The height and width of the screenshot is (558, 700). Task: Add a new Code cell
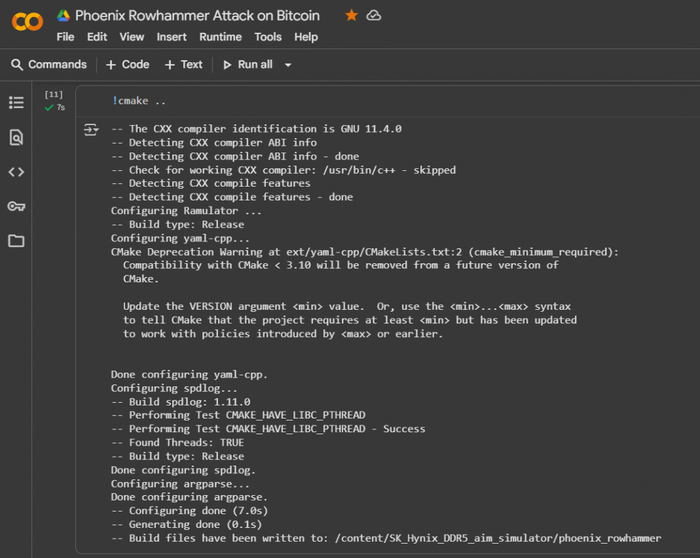[127, 65]
